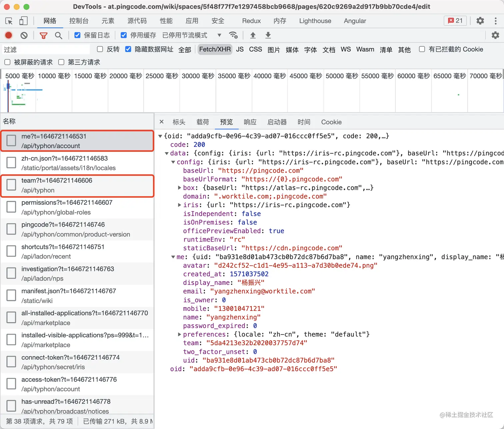Open DevTools settings gear

point(480,21)
